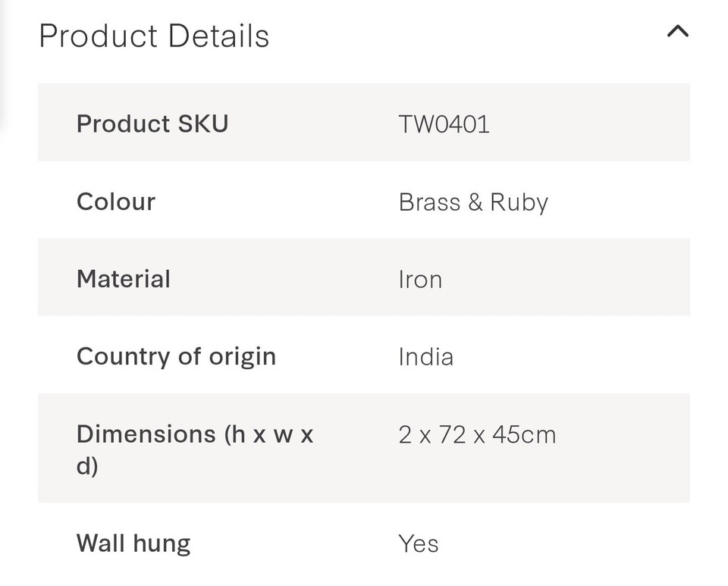Click the word hung in Wall hung
Screen dimensions: 728x586
coord(160,544)
